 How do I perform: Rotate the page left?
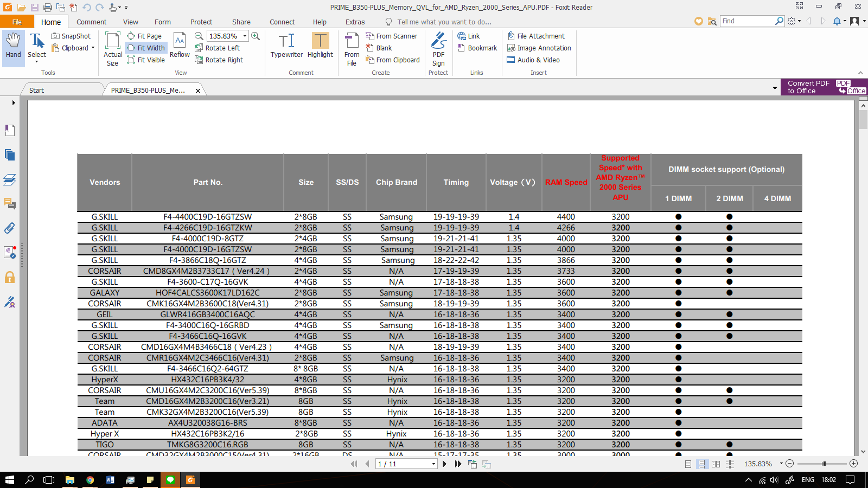click(218, 48)
